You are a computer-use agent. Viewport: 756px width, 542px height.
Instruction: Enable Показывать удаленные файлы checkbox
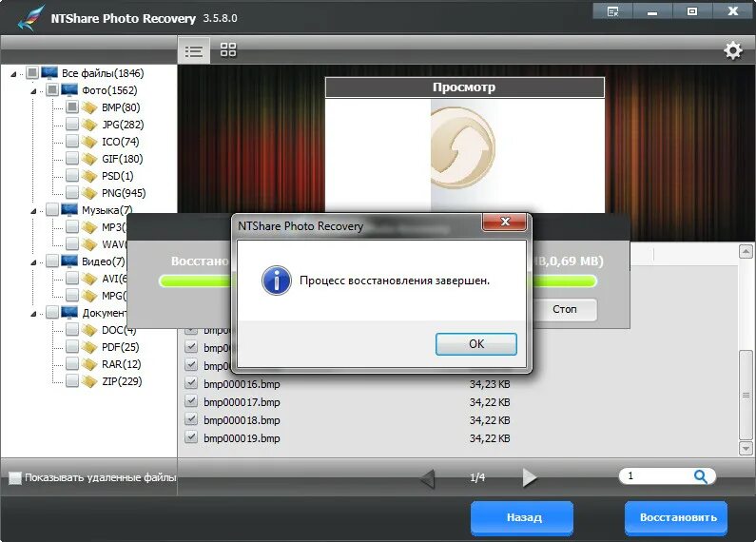click(15, 478)
